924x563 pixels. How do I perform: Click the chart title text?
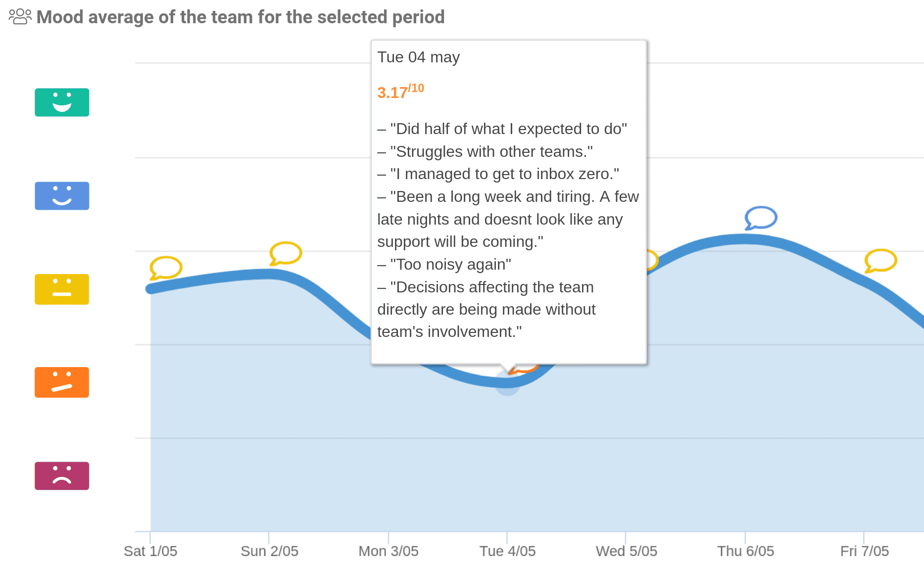click(x=241, y=17)
